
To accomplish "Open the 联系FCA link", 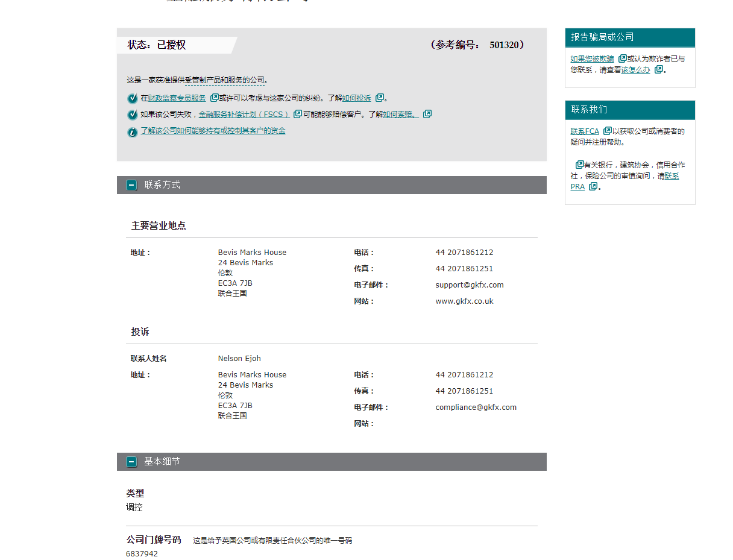I will [x=585, y=130].
